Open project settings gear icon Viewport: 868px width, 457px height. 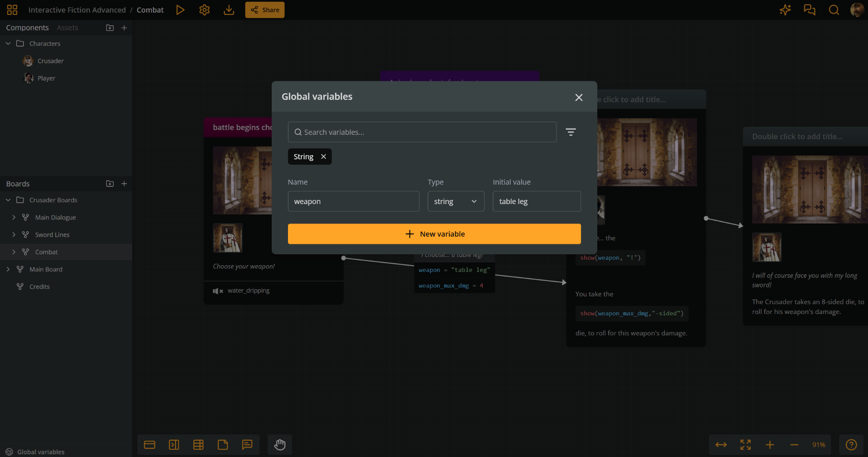[204, 10]
